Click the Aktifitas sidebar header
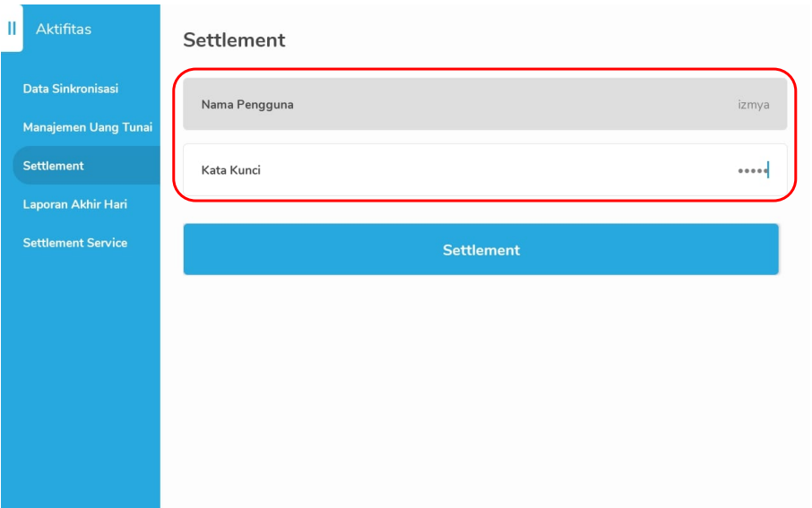 (64, 30)
